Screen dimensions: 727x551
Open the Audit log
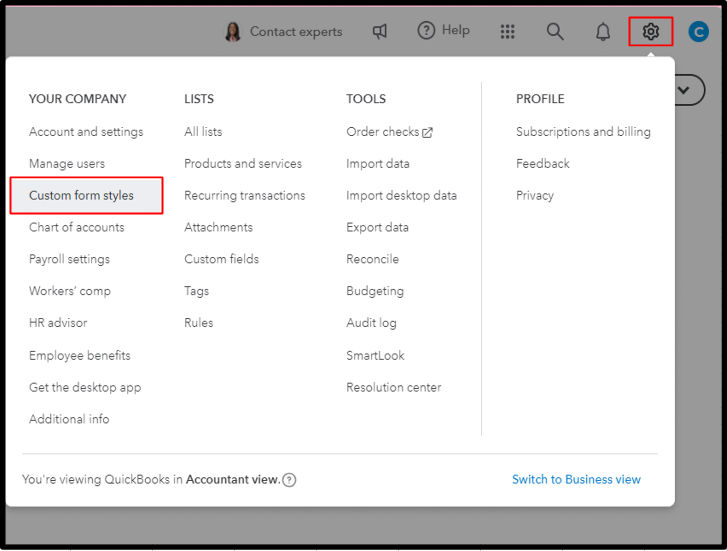point(371,323)
